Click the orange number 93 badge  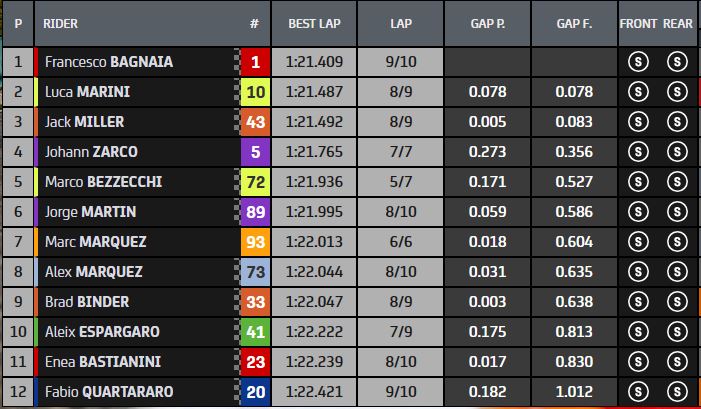click(x=255, y=242)
